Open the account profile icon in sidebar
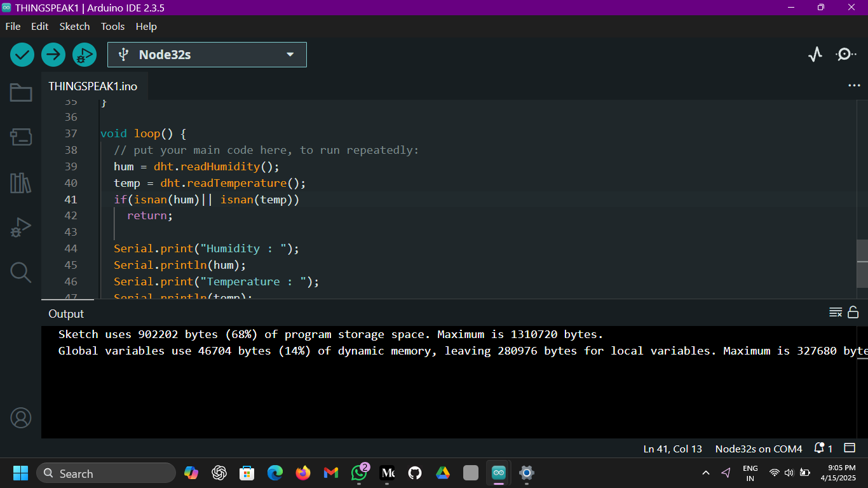The width and height of the screenshot is (868, 488). (x=21, y=417)
